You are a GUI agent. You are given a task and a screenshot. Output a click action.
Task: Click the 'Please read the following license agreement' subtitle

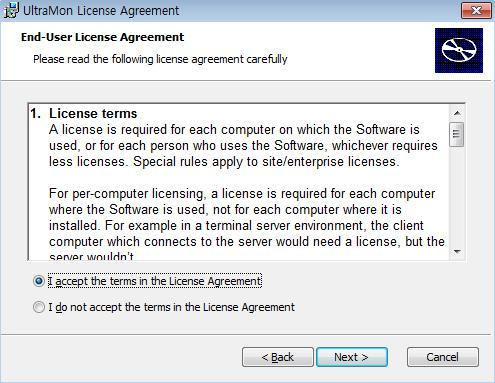pos(160,59)
